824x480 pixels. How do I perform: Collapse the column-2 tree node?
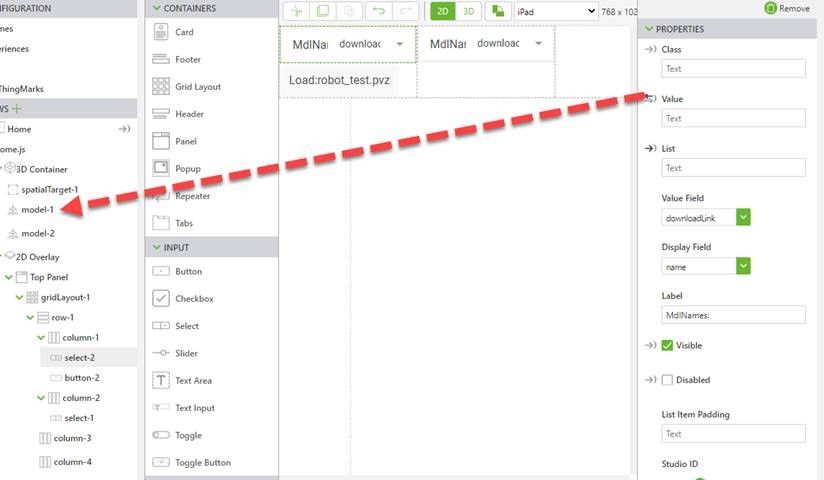pyautogui.click(x=41, y=398)
